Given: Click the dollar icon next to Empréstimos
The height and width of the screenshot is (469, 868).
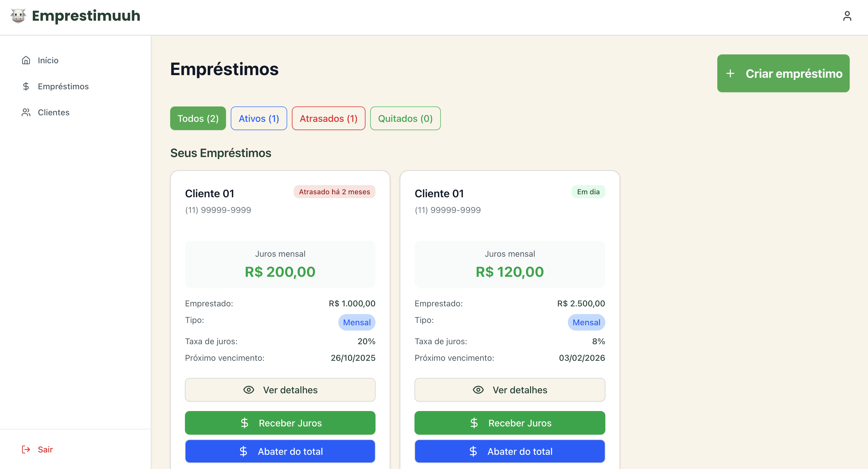Looking at the screenshot, I should pos(26,86).
